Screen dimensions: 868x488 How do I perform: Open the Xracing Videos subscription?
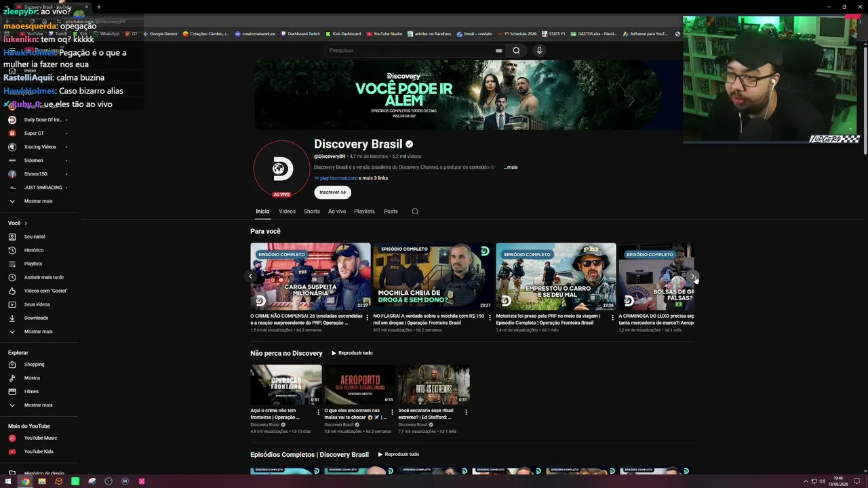pos(40,147)
